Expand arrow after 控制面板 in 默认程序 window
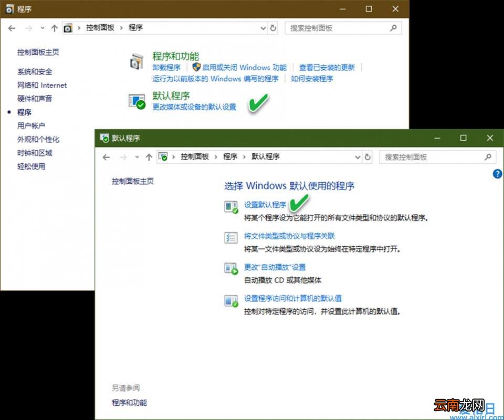The width and height of the screenshot is (504, 420). pos(216,157)
